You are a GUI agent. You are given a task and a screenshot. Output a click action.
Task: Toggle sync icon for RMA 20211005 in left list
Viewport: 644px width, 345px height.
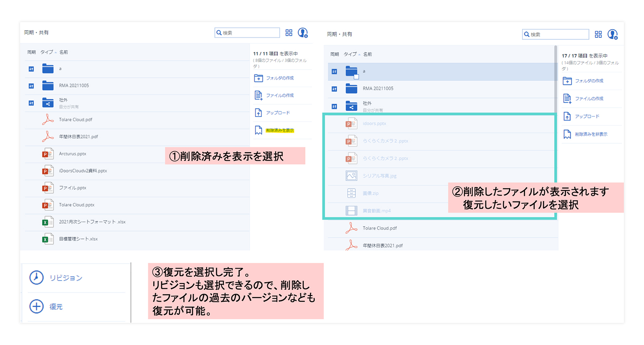(31, 86)
